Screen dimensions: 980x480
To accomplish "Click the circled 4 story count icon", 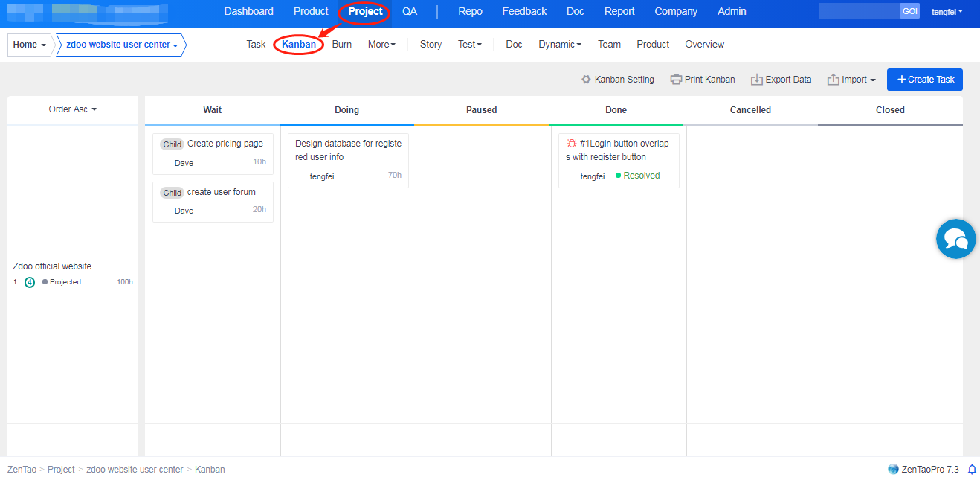I will click(x=30, y=282).
